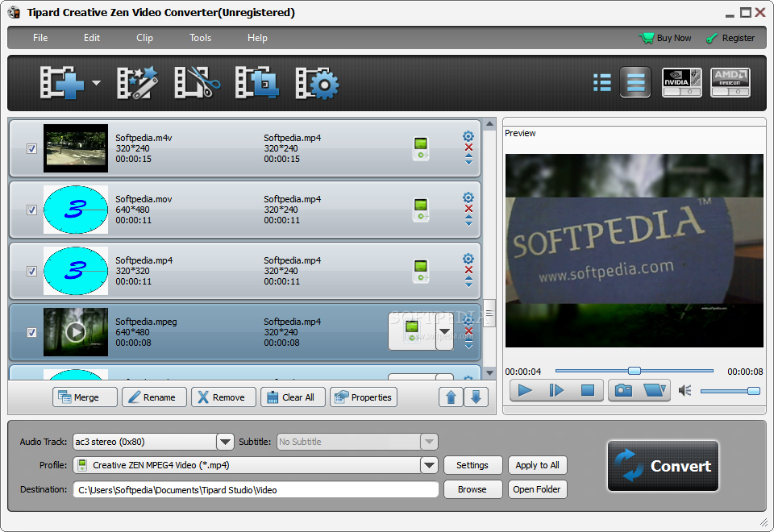Click device profile icon for Softpedia.m4v
Screen dimensions: 774x532
pos(421,148)
